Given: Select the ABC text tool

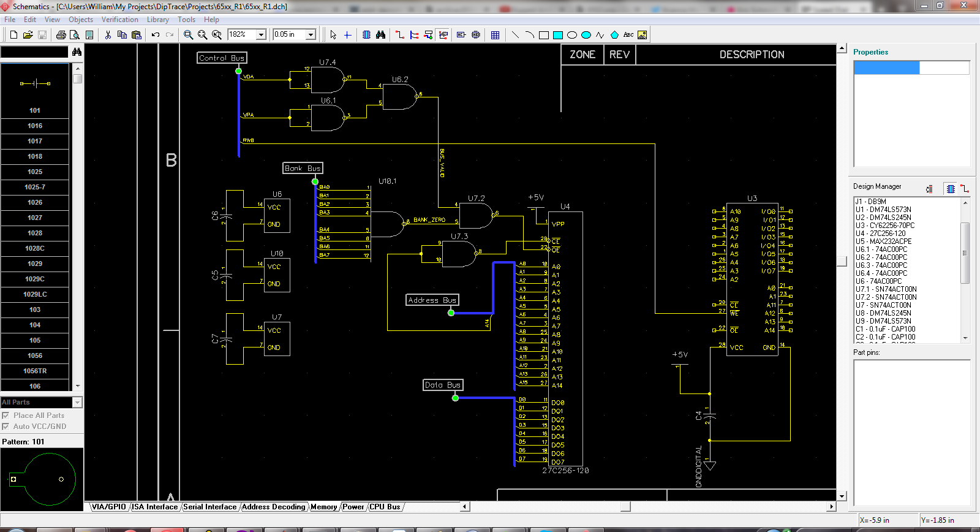Looking at the screenshot, I should point(628,35).
